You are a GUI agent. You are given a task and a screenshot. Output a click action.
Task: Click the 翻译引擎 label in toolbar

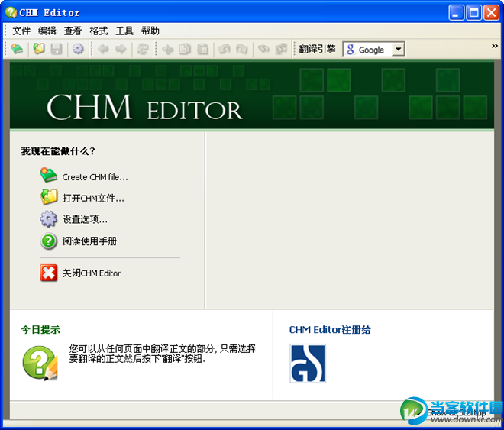click(317, 49)
